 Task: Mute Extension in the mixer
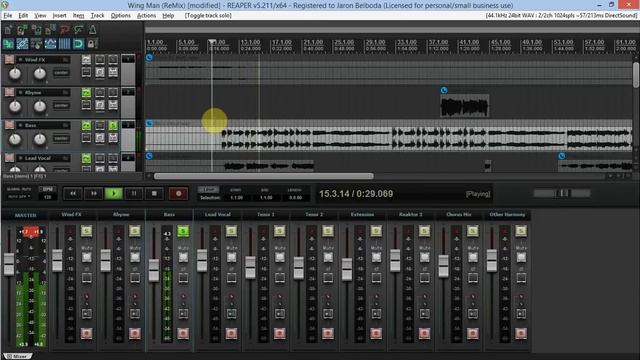tap(376, 257)
